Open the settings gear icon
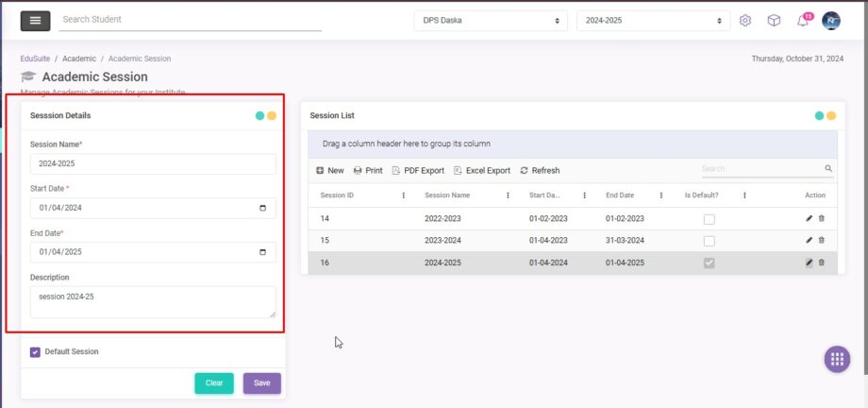This screenshot has width=868, height=408. point(745,21)
